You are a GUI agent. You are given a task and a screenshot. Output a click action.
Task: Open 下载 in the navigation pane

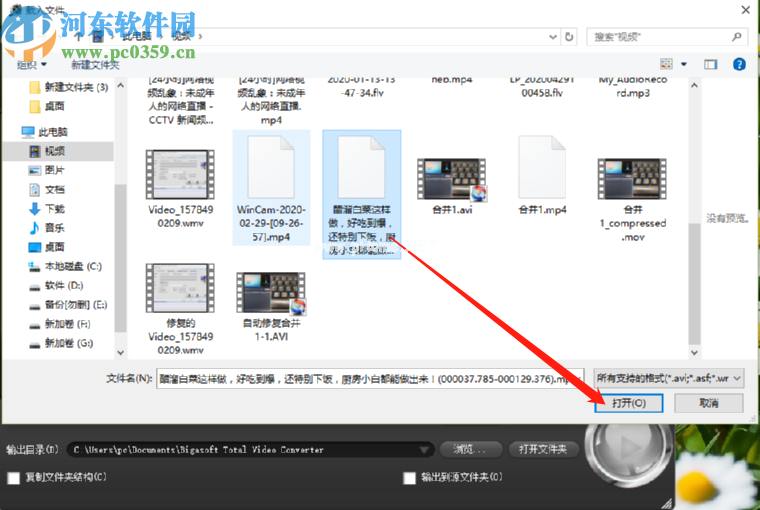click(x=47, y=209)
